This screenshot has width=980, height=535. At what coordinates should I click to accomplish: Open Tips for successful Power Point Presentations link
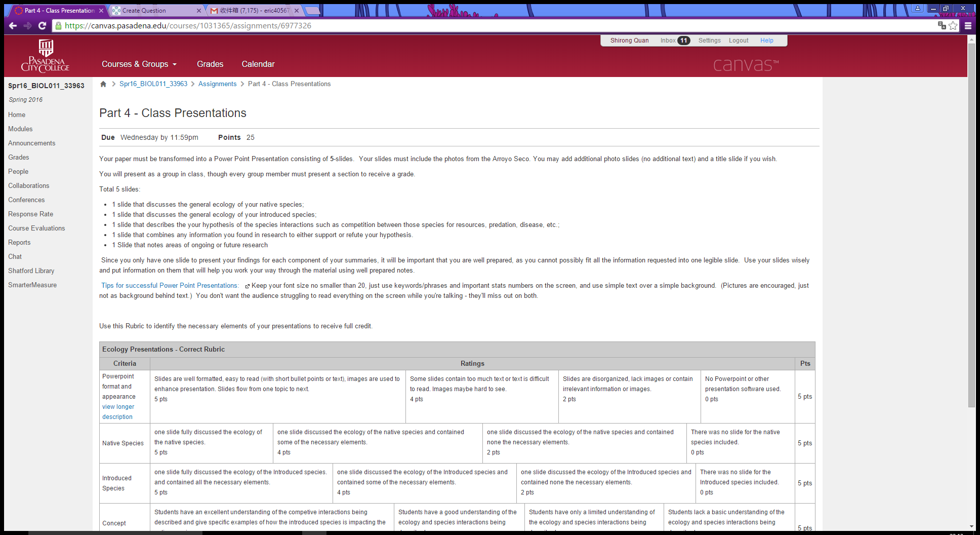[170, 286]
